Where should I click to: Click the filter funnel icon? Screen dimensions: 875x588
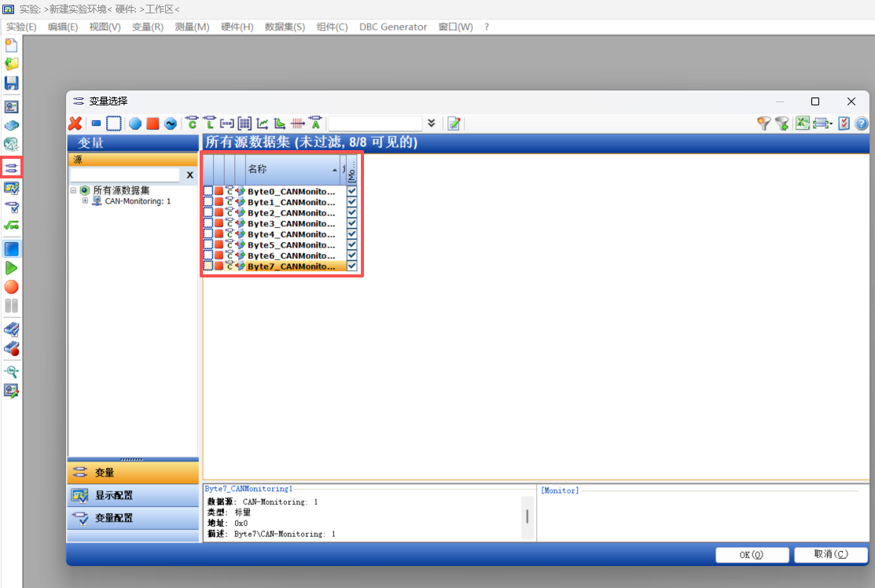click(763, 123)
